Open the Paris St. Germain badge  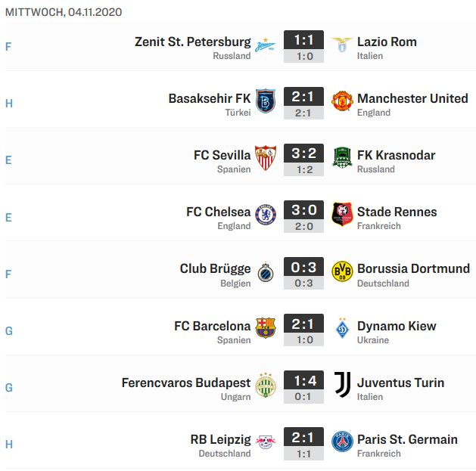(342, 442)
